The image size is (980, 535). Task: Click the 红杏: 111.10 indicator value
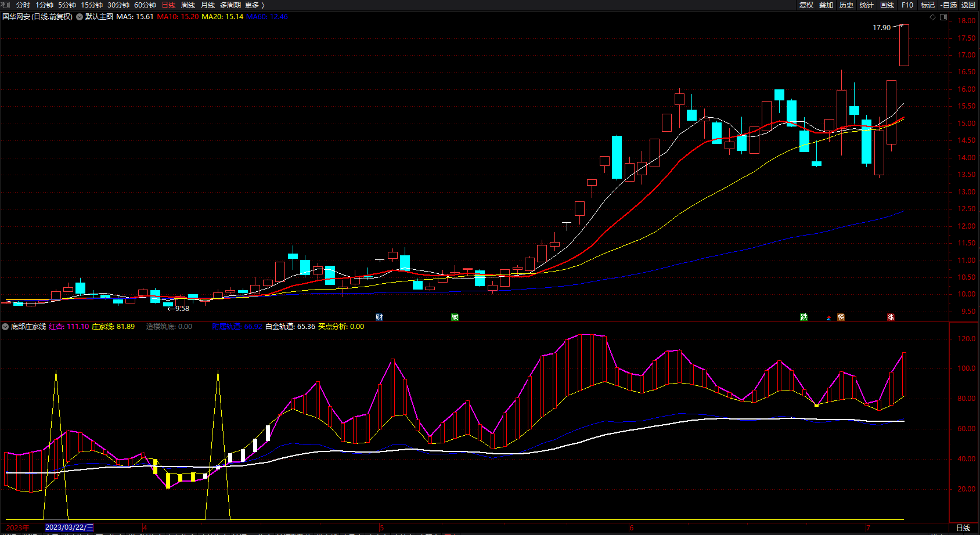[69, 327]
